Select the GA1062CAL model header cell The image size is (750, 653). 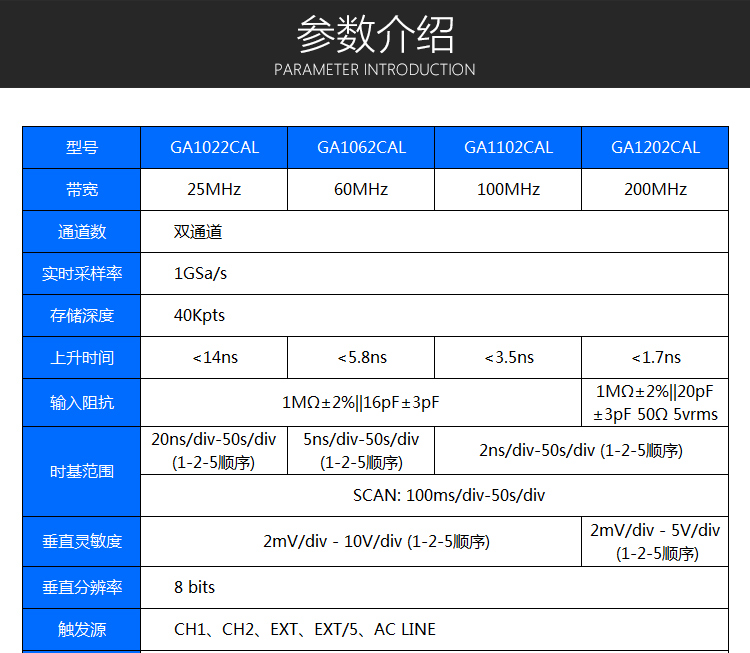[361, 147]
